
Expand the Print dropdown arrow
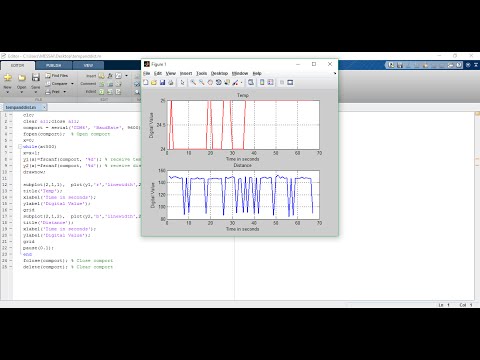pyautogui.click(x=65, y=92)
